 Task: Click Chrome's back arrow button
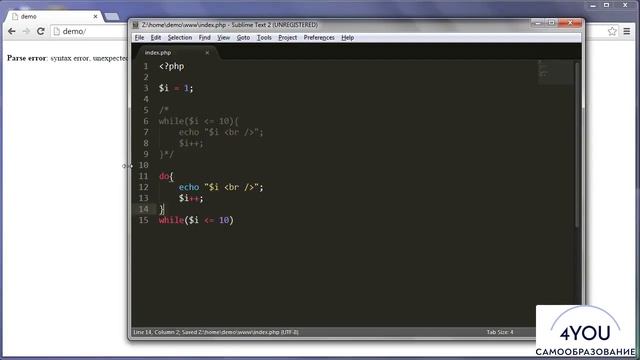pyautogui.click(x=11, y=31)
